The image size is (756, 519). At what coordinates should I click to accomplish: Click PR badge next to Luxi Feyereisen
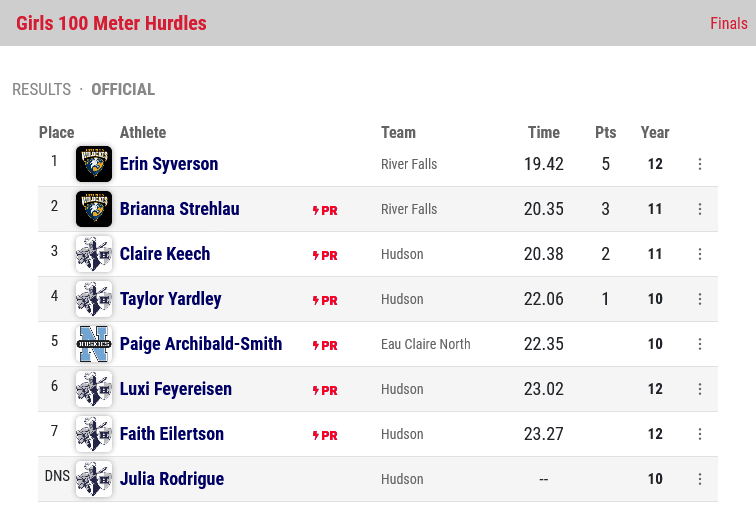pos(325,390)
